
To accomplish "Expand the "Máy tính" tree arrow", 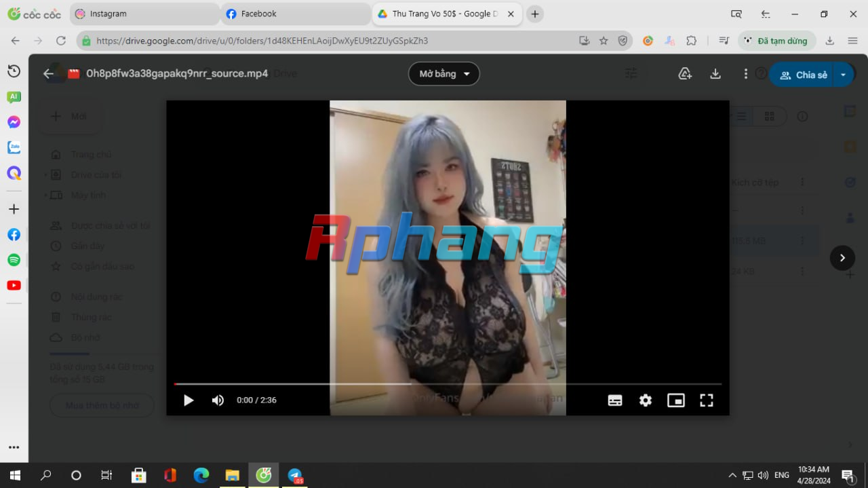I will 46,195.
